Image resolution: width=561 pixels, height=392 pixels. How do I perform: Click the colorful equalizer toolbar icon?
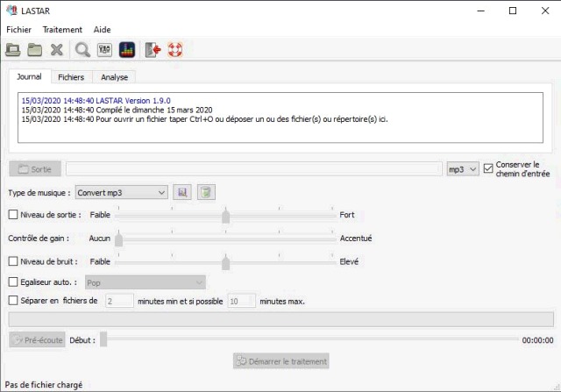point(127,49)
